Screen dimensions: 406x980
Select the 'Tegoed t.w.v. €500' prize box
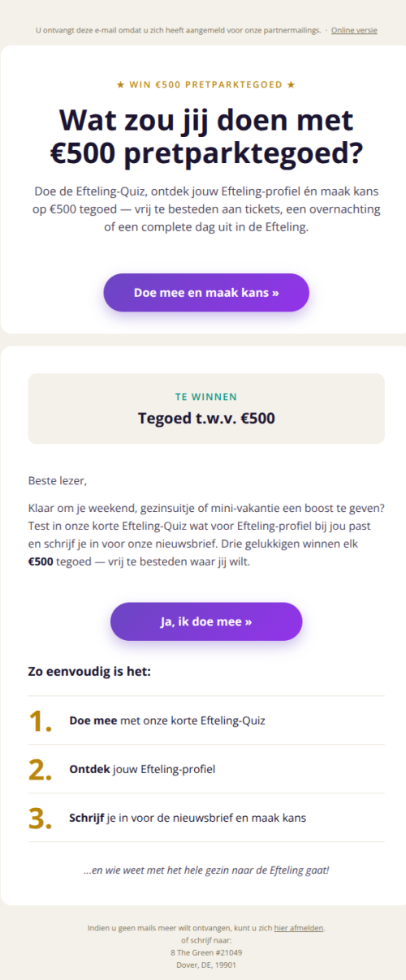206,409
